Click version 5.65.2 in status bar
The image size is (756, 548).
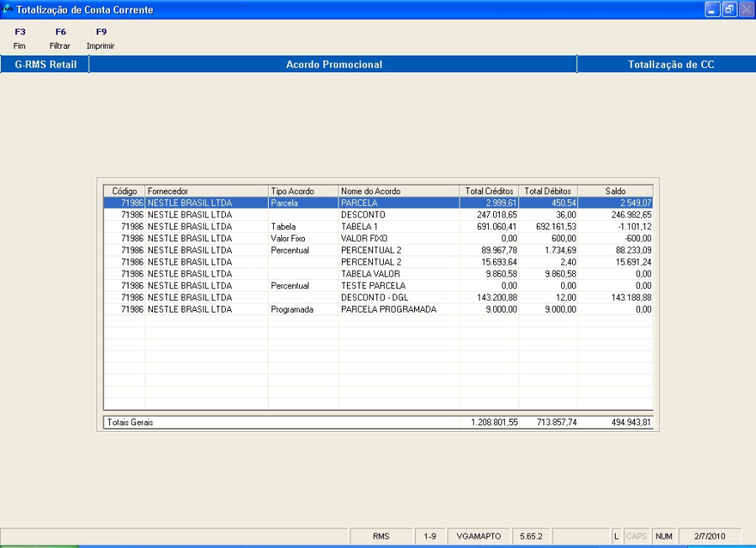tap(531, 536)
